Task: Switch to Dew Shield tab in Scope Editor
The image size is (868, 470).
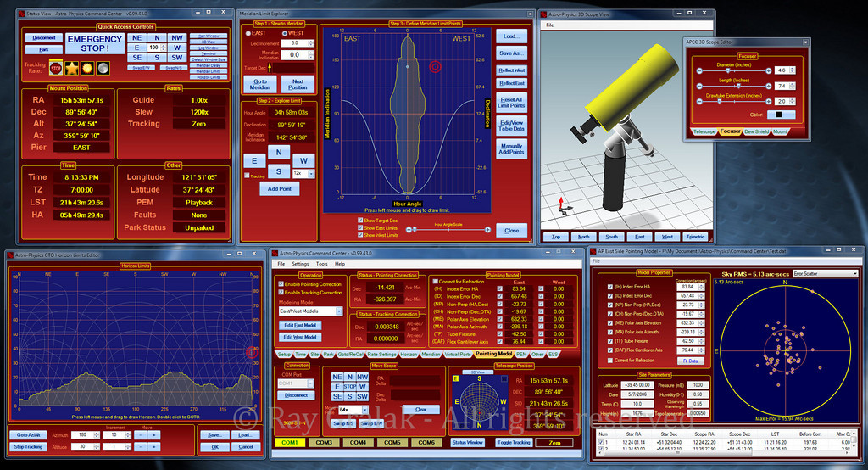Action: click(756, 131)
